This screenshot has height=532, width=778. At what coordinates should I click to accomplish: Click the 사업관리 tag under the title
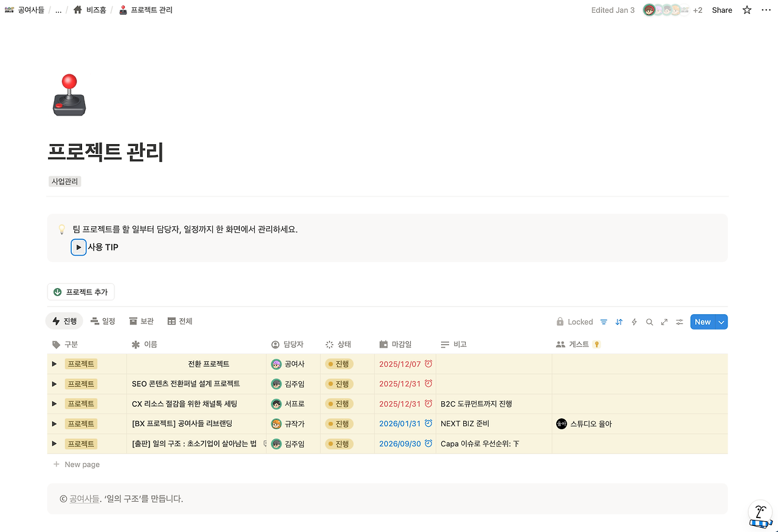[65, 181]
